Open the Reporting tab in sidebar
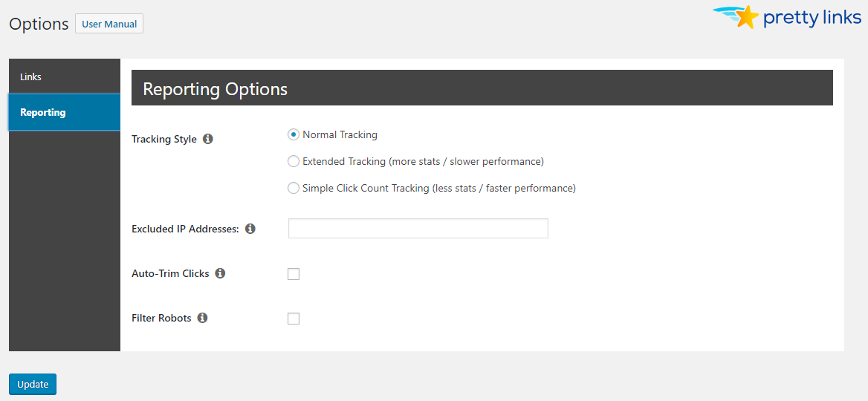Image resolution: width=868 pixels, height=401 pixels. pyautogui.click(x=43, y=112)
